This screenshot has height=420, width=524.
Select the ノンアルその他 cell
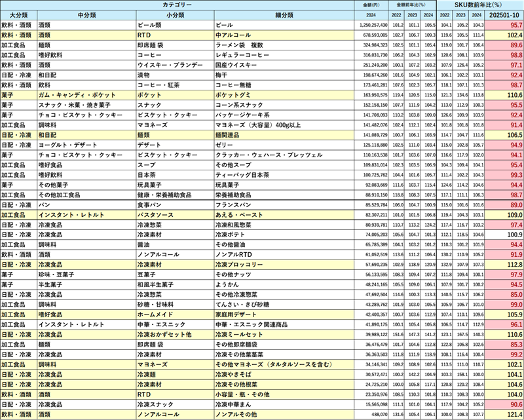click(x=284, y=415)
